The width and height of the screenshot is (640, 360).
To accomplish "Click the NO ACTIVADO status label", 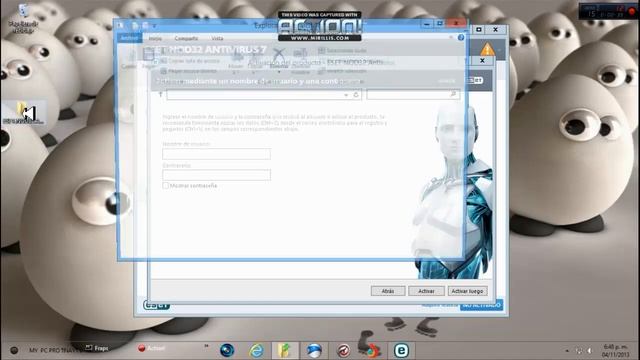I will coord(482,305).
